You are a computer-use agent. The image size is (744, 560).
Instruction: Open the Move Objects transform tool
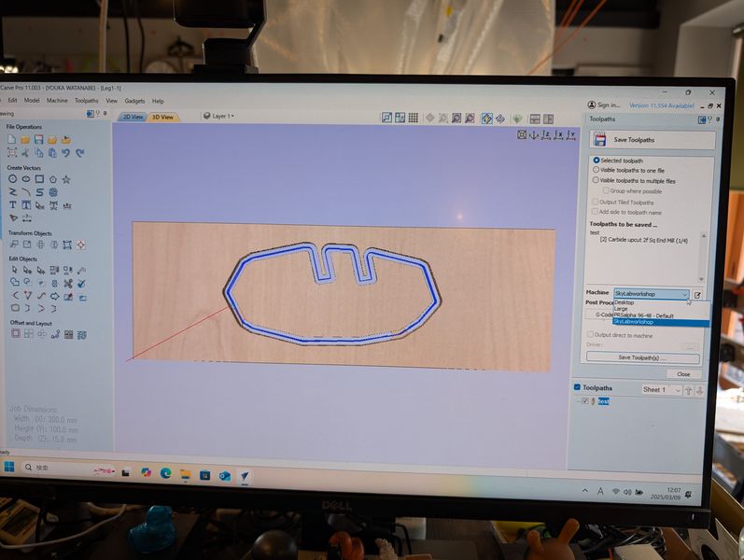(14, 245)
